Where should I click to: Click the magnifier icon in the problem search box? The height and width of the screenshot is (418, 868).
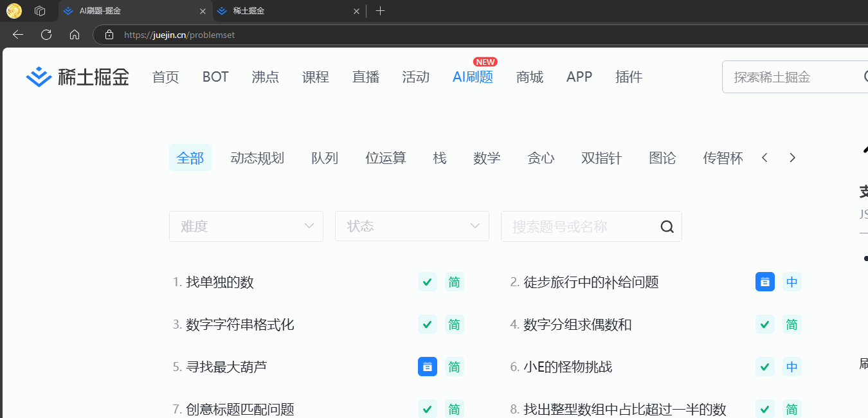(x=667, y=226)
